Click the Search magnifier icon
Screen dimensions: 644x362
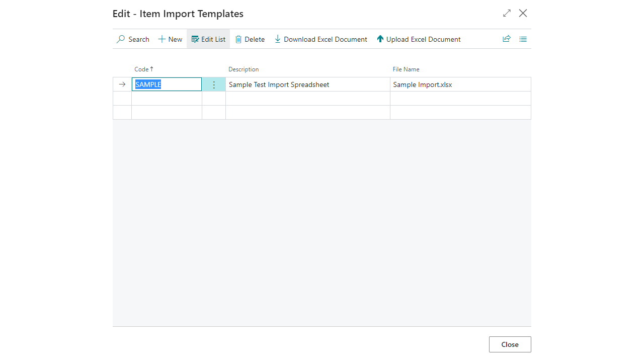tap(121, 39)
